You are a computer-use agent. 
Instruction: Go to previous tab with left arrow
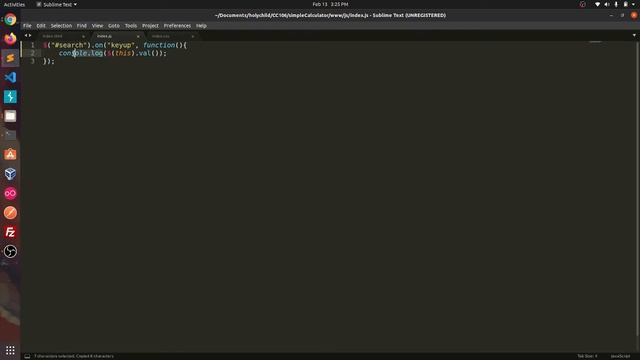pos(26,36)
